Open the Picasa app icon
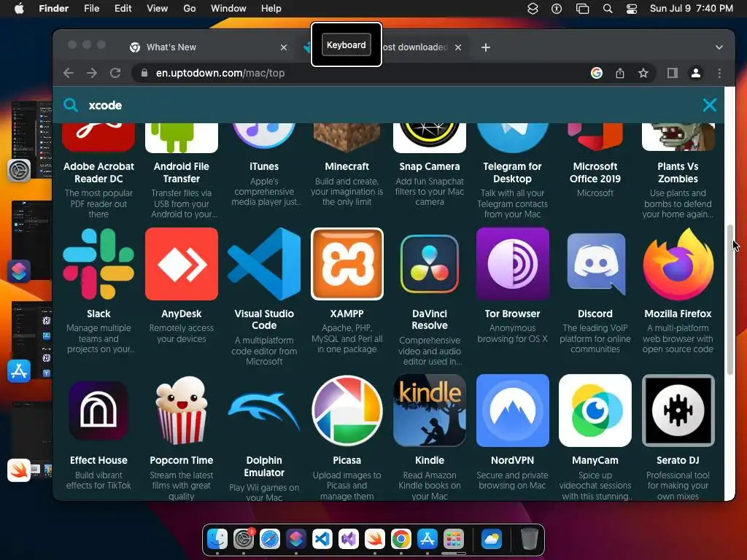Viewport: 747px width, 560px height. click(347, 411)
